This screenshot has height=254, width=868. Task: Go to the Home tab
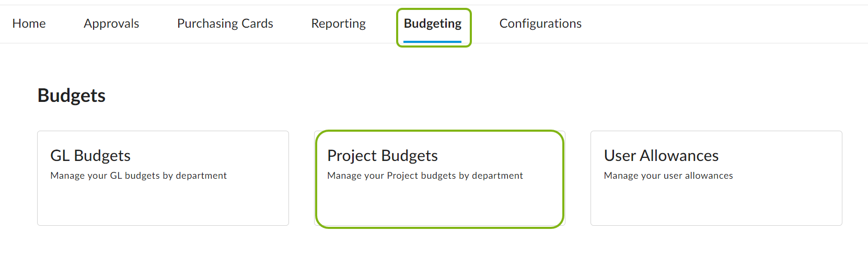coord(29,24)
